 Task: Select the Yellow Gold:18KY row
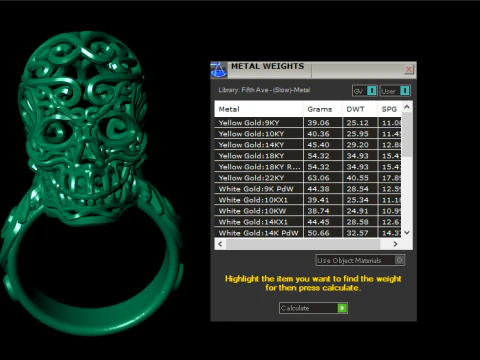click(x=308, y=156)
